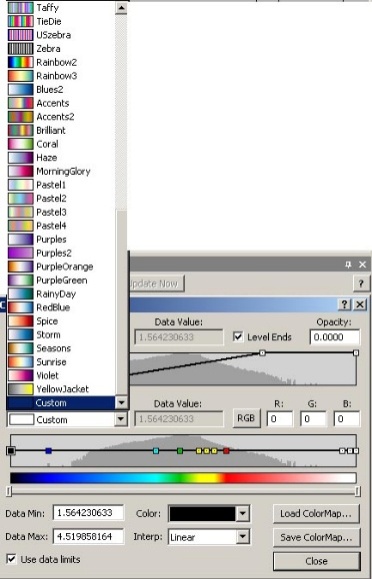Click the RGB button
This screenshot has width=372, height=579.
(x=246, y=418)
